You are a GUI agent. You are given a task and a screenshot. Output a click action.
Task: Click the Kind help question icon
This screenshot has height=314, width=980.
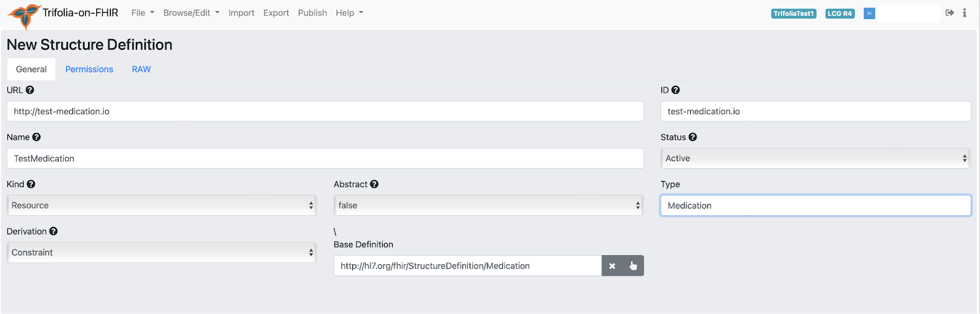[x=31, y=184]
